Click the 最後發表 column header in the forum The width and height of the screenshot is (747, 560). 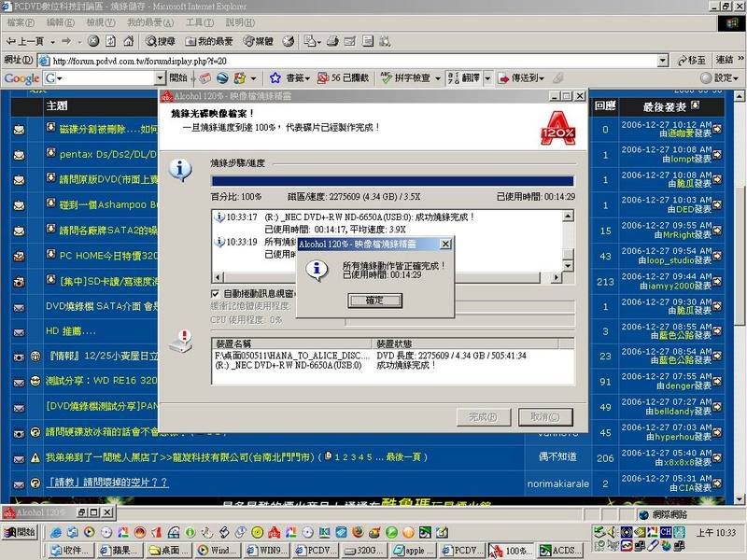pyautogui.click(x=664, y=107)
